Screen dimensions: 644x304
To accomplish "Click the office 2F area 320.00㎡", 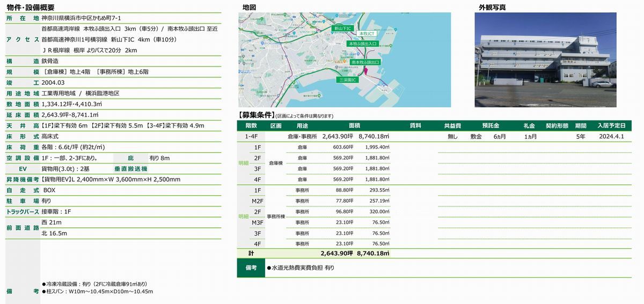I will tap(379, 212).
